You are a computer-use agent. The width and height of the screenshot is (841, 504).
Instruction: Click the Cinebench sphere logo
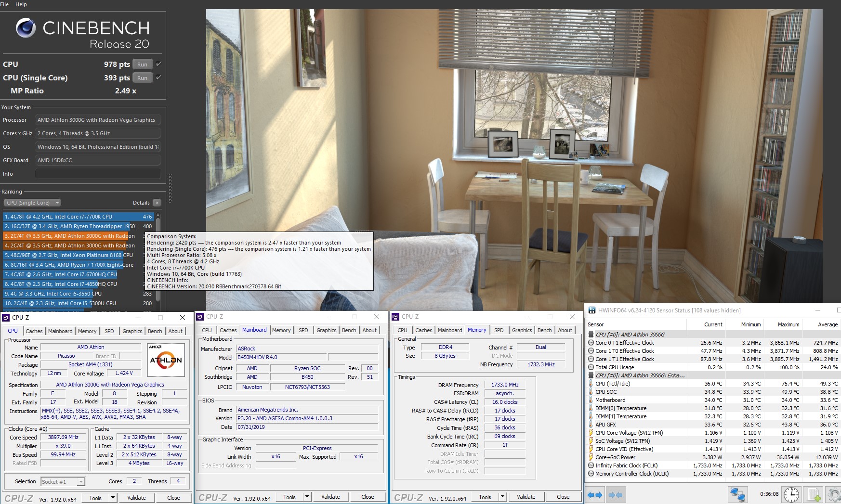click(26, 28)
